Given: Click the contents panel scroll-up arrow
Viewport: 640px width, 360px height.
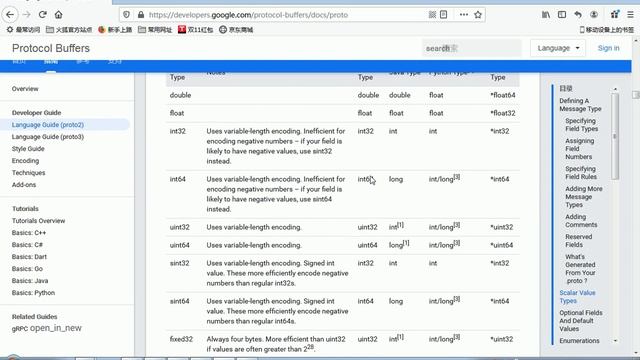Looking at the screenshot, I should pyautogui.click(x=615, y=89).
